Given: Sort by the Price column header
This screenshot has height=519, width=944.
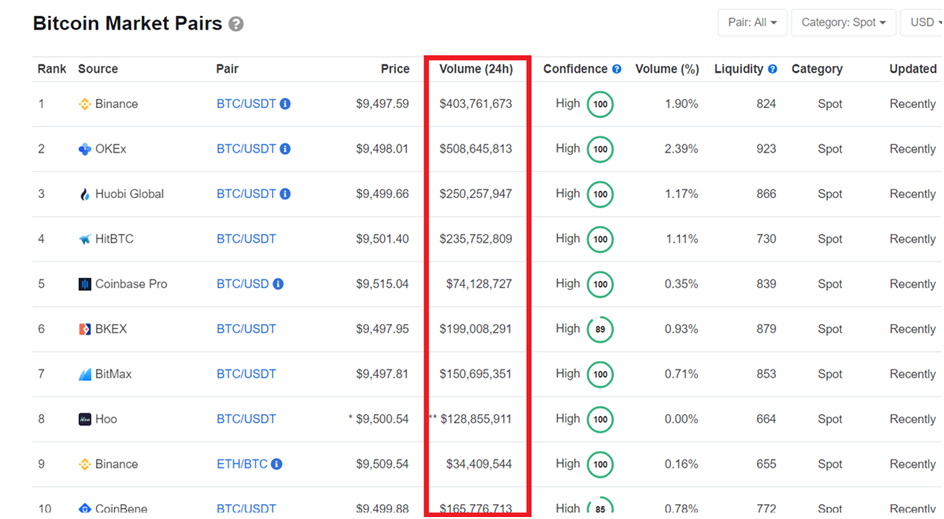Looking at the screenshot, I should 395,69.
